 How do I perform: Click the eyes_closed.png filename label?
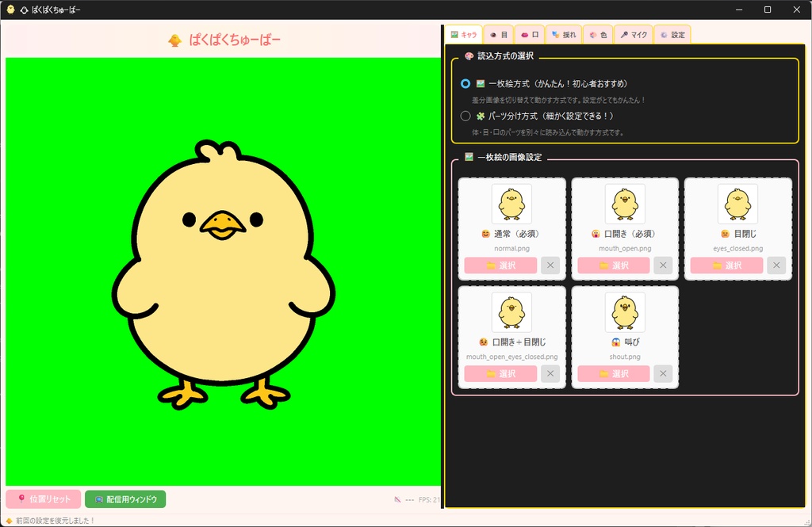(738, 249)
